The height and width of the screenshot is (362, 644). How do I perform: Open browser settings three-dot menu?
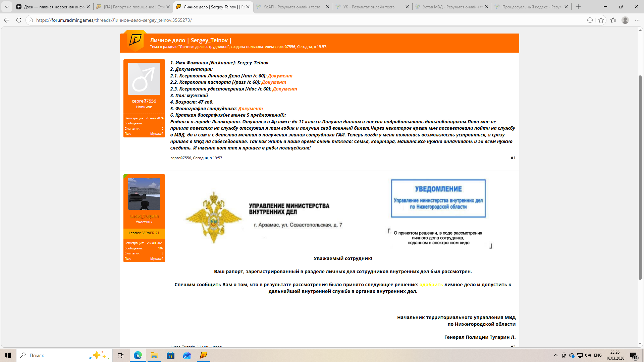pos(637,20)
